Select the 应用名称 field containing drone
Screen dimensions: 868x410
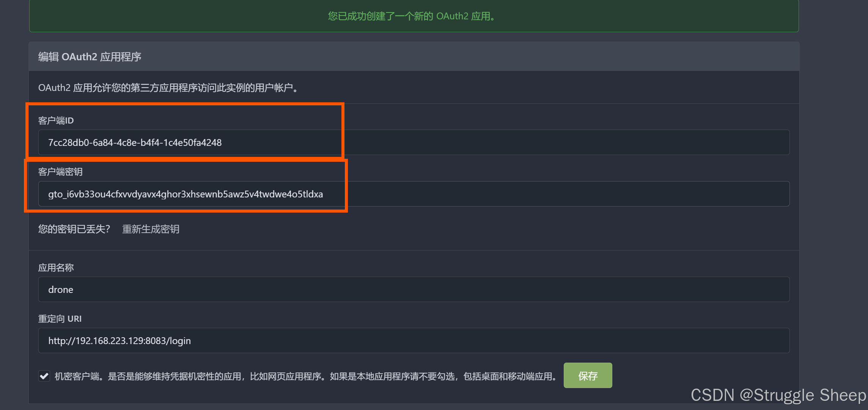414,290
